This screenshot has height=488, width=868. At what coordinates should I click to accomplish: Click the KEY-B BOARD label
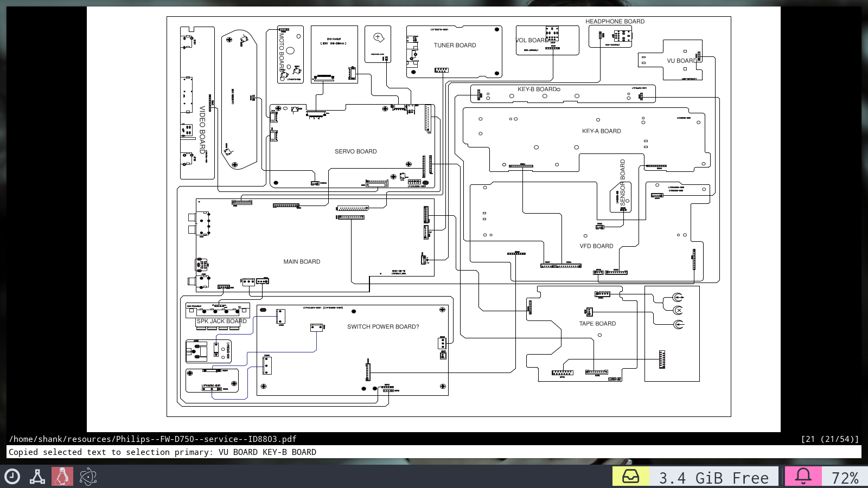coord(537,89)
